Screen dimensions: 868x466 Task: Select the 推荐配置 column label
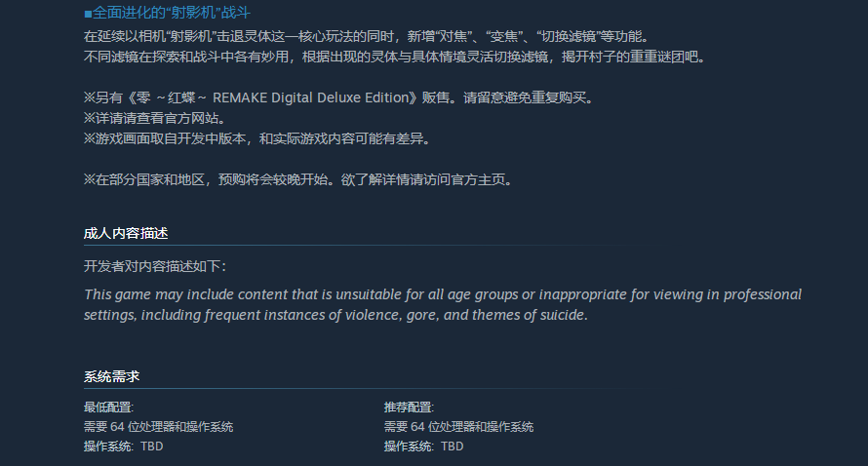tap(410, 408)
